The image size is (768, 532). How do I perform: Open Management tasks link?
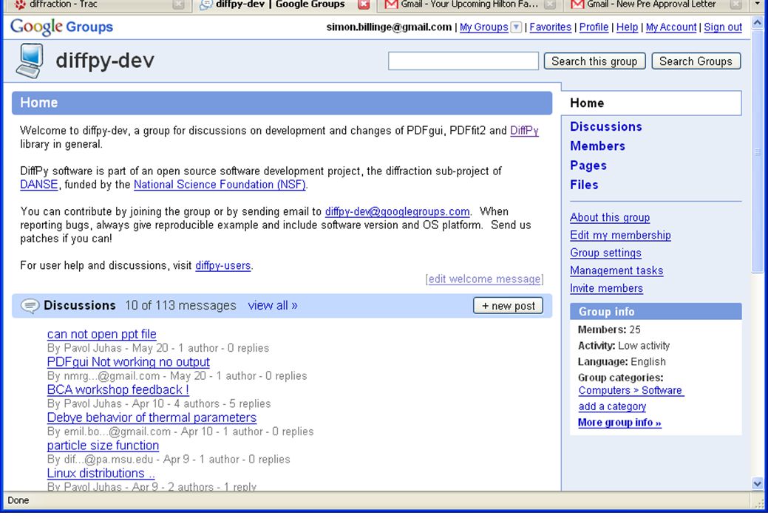point(616,270)
